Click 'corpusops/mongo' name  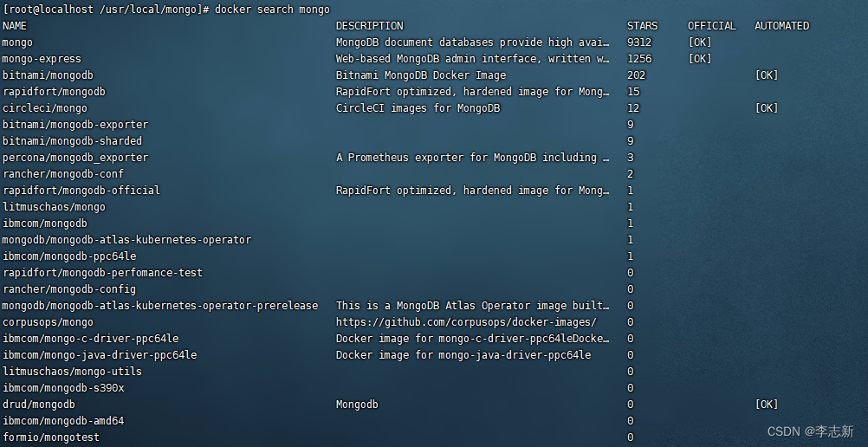tap(48, 322)
